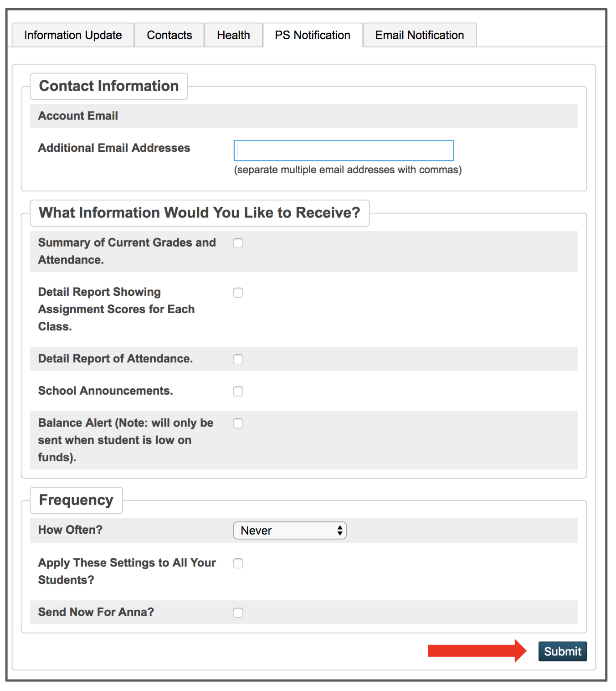The height and width of the screenshot is (691, 616).
Task: Enable School Announcements checkbox
Action: (x=238, y=392)
